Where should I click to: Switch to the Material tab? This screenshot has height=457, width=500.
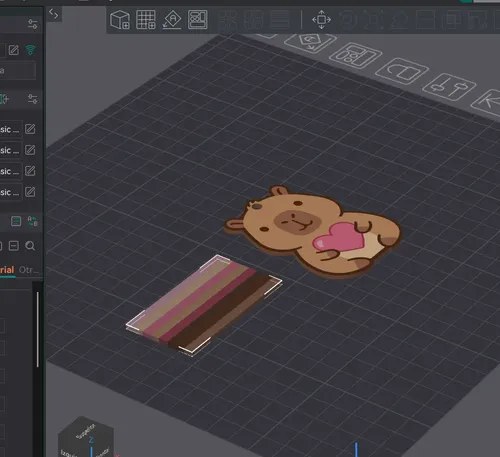point(7,270)
